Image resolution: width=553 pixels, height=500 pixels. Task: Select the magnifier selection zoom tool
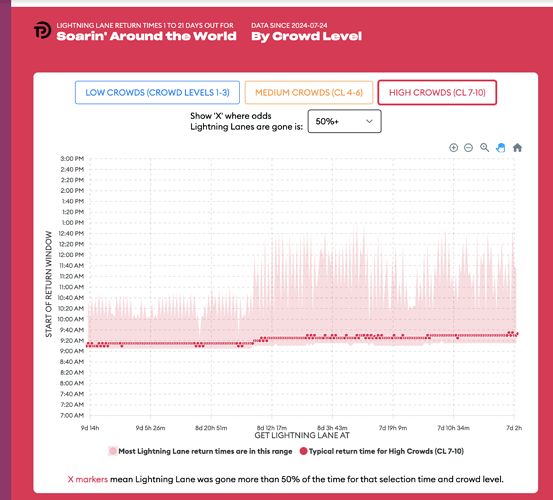(x=485, y=147)
